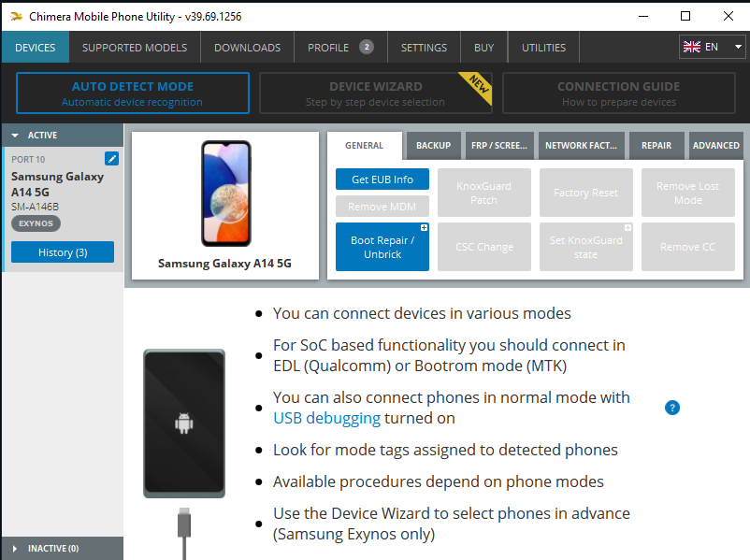Switch to the REPAIR tab
Image resolution: width=750 pixels, height=560 pixels.
[x=656, y=146]
